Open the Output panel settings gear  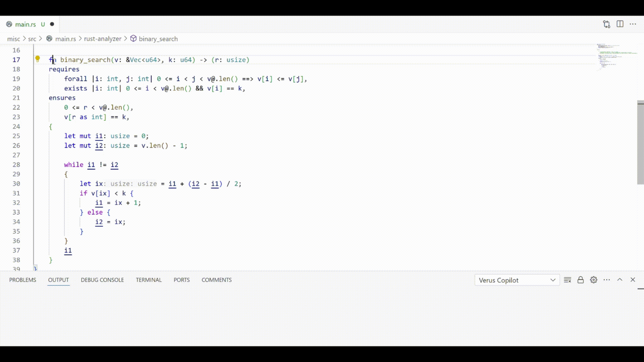(x=593, y=280)
